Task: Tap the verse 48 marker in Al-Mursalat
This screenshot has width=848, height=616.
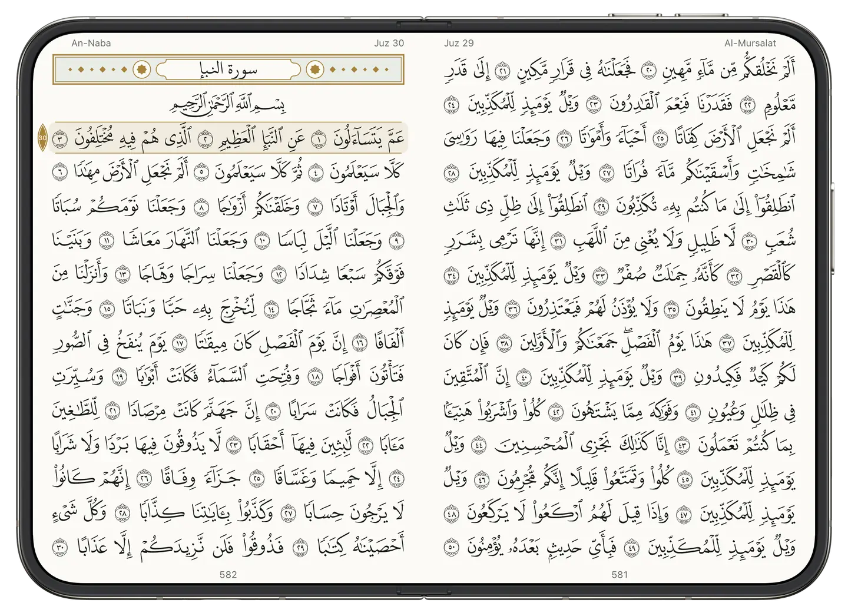Action: point(452,513)
